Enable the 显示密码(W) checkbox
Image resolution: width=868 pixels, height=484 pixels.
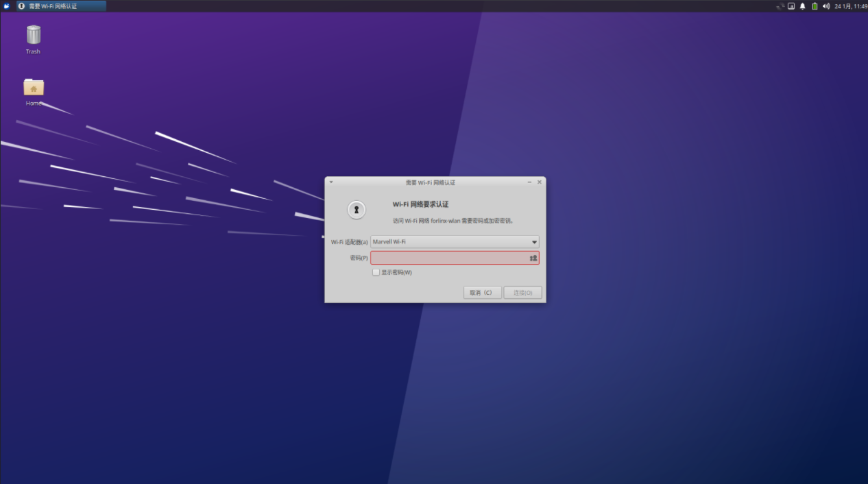click(376, 272)
